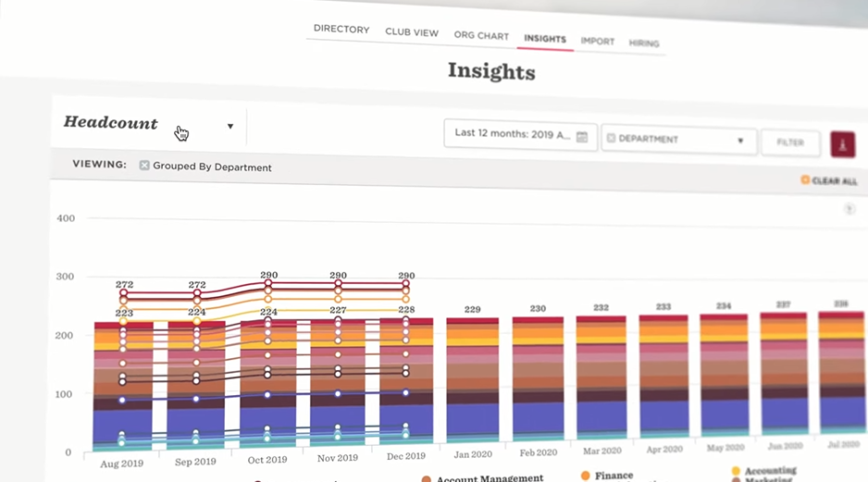
Task: Switch to the Directory tab
Action: click(x=341, y=30)
